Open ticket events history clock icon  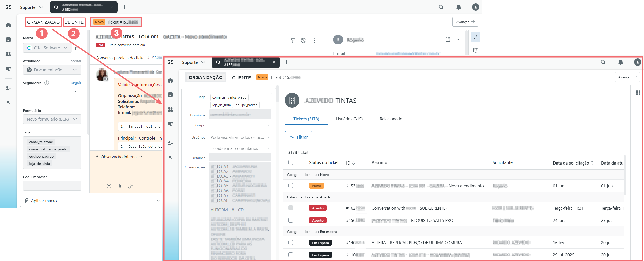coord(304,40)
